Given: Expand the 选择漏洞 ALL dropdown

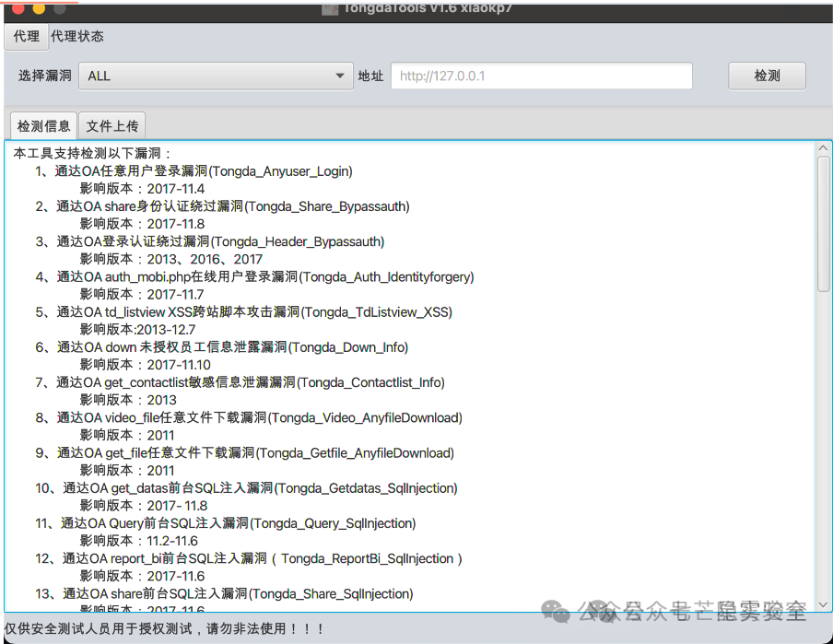Looking at the screenshot, I should 216,76.
